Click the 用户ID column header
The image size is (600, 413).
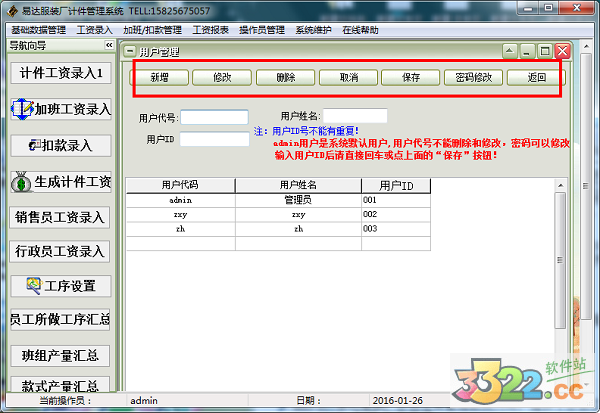pyautogui.click(x=396, y=186)
